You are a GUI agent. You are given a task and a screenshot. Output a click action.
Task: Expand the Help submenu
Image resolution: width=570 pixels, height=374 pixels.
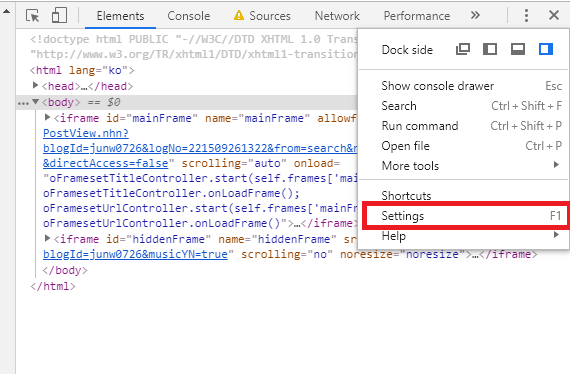(463, 236)
